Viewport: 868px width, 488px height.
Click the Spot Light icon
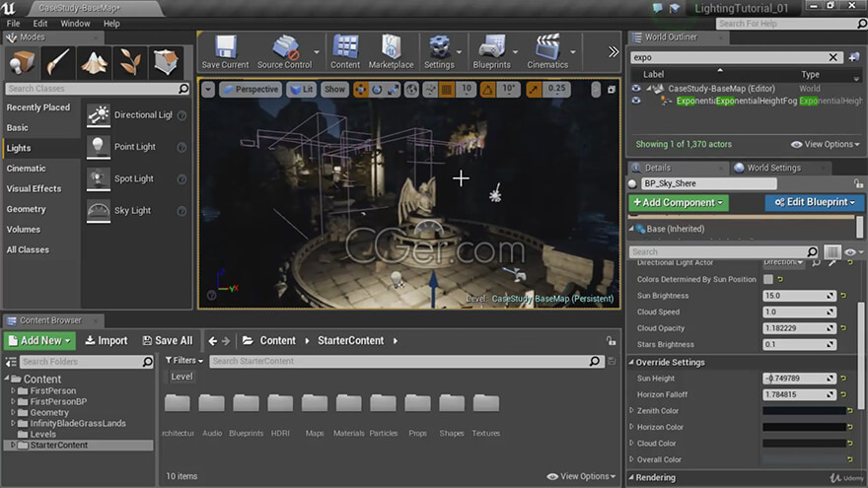click(x=98, y=178)
